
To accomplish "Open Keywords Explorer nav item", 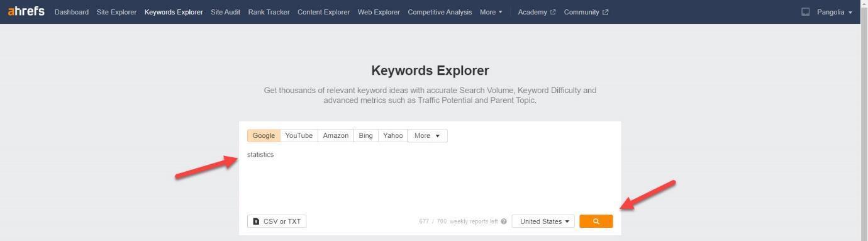I will pyautogui.click(x=174, y=12).
